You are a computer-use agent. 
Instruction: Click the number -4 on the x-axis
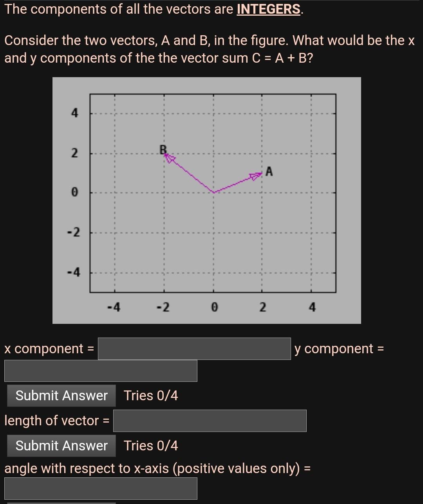(x=114, y=307)
